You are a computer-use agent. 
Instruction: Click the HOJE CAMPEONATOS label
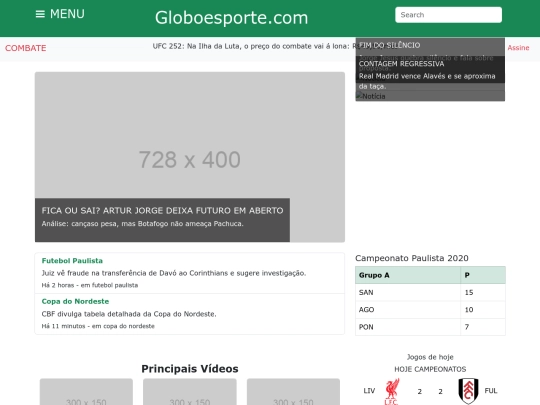click(430, 369)
